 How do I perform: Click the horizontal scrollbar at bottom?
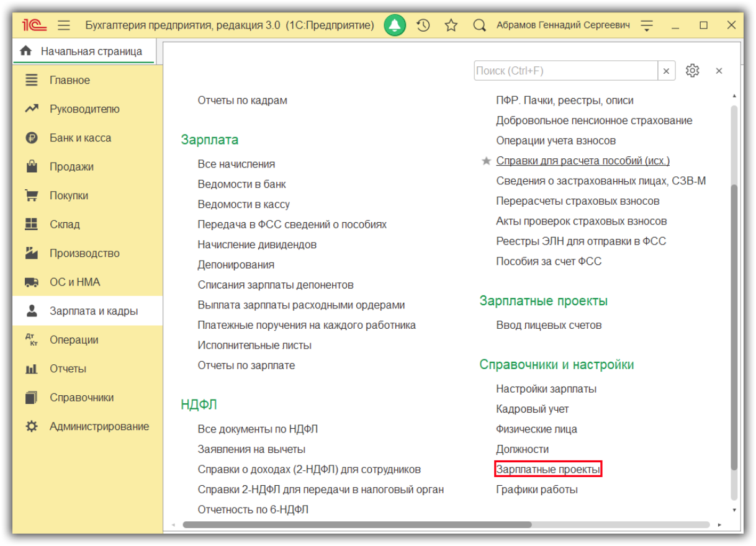point(357,524)
